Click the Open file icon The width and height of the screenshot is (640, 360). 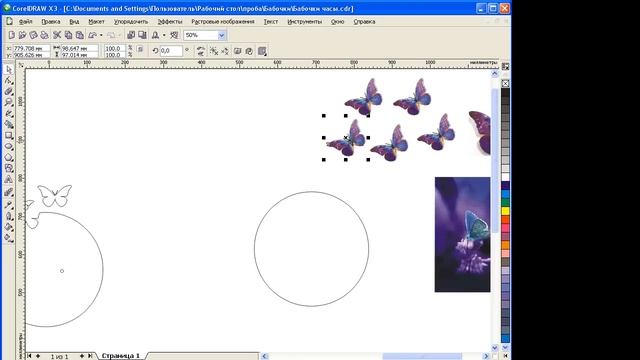pyautogui.click(x=22, y=35)
